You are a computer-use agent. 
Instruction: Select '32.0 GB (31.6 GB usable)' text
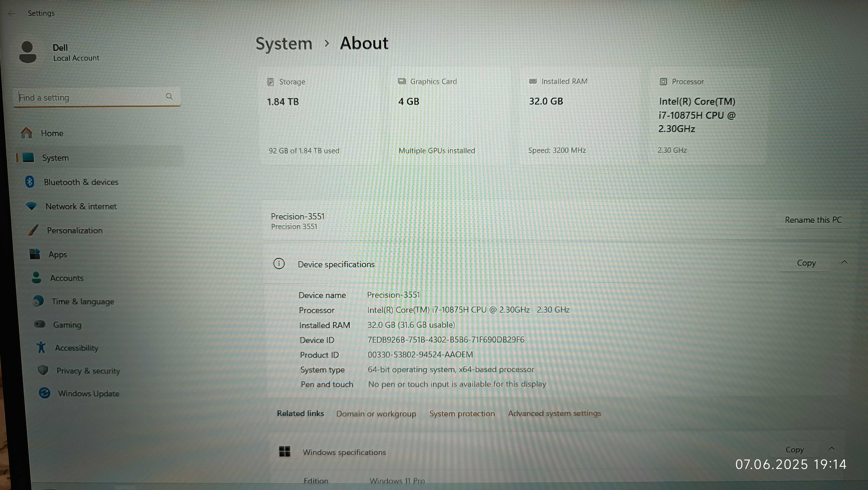click(x=411, y=325)
